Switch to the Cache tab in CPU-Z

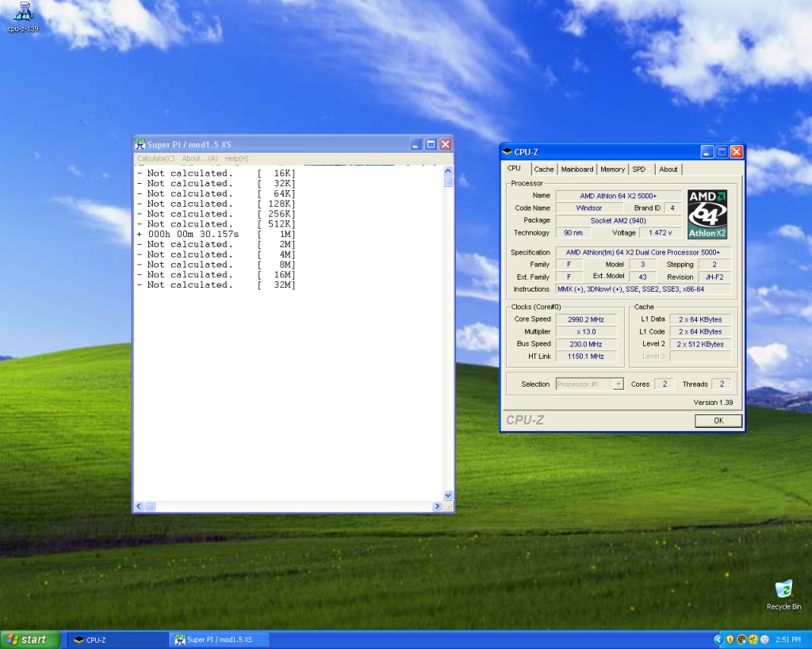coord(544,170)
